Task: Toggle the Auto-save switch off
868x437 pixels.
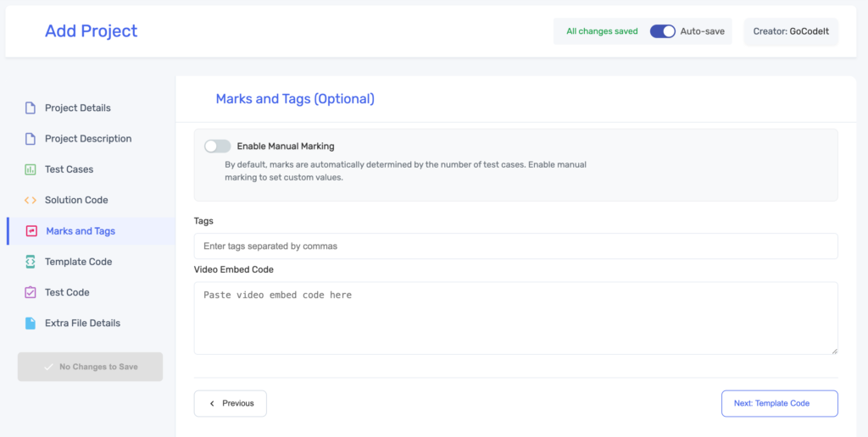Action: point(662,31)
